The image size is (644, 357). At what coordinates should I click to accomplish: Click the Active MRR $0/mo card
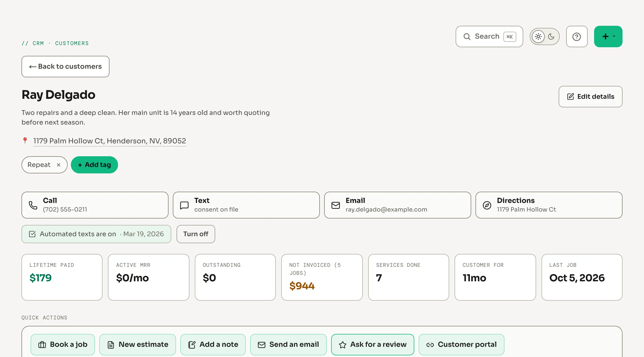click(x=149, y=277)
